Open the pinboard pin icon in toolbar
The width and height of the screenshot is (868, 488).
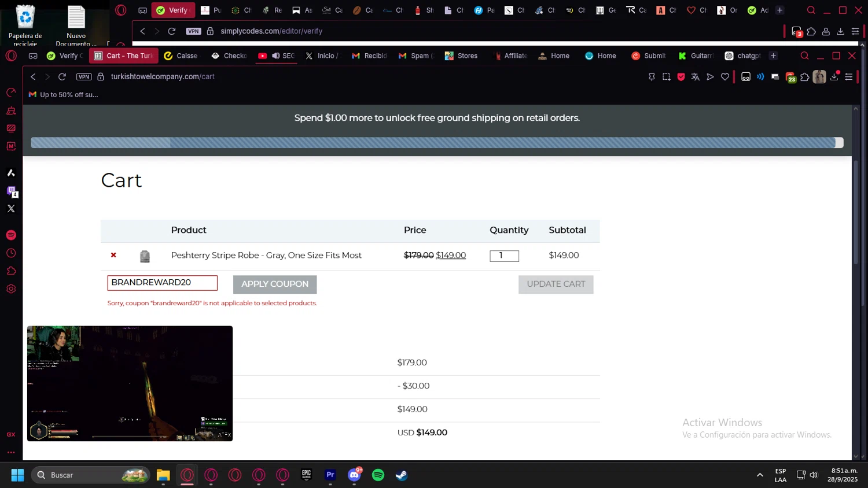pyautogui.click(x=652, y=77)
